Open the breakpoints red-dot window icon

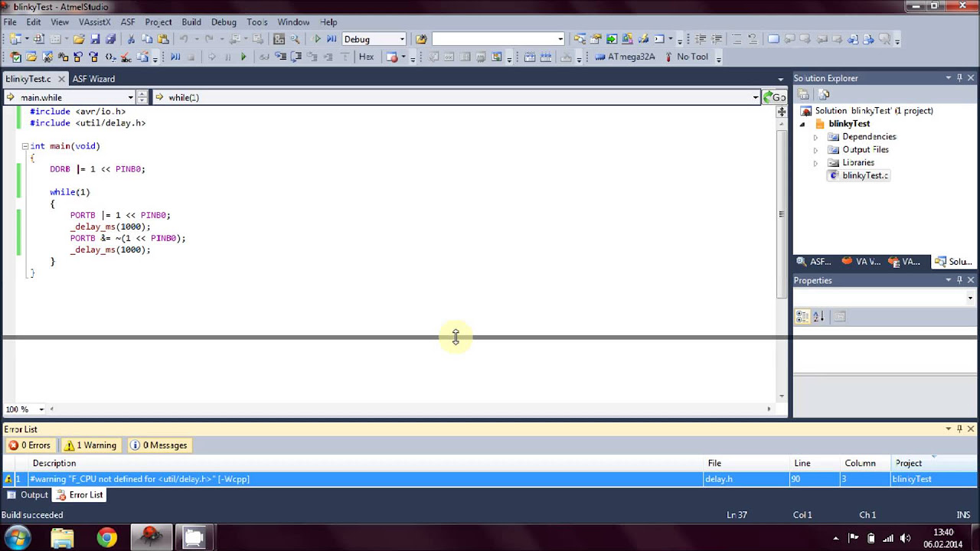pyautogui.click(x=392, y=57)
